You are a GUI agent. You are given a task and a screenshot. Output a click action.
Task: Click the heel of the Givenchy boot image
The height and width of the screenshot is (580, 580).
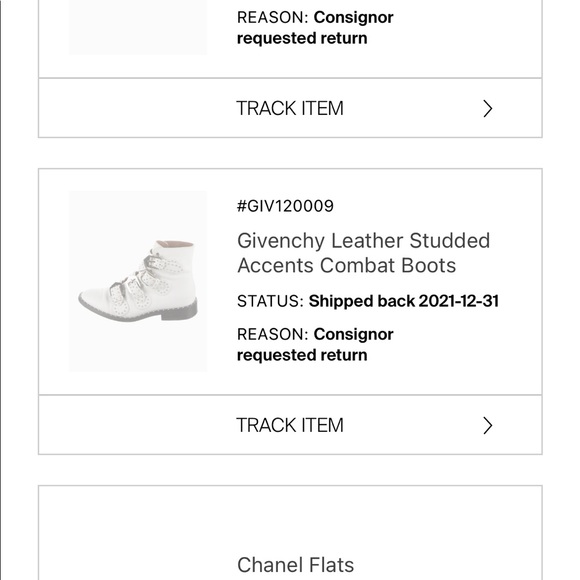click(181, 310)
